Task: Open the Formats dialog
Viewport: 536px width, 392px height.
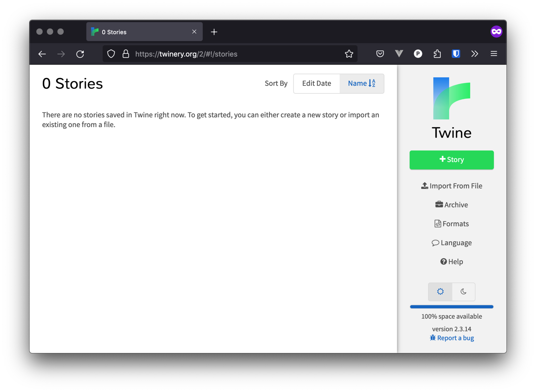Action: click(451, 224)
